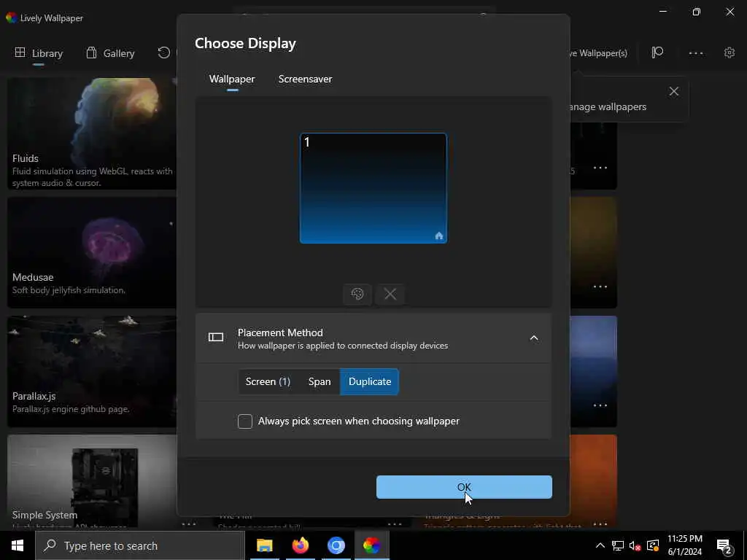This screenshot has height=560, width=747.
Task: Open File Explorer from the taskbar
Action: click(x=264, y=545)
